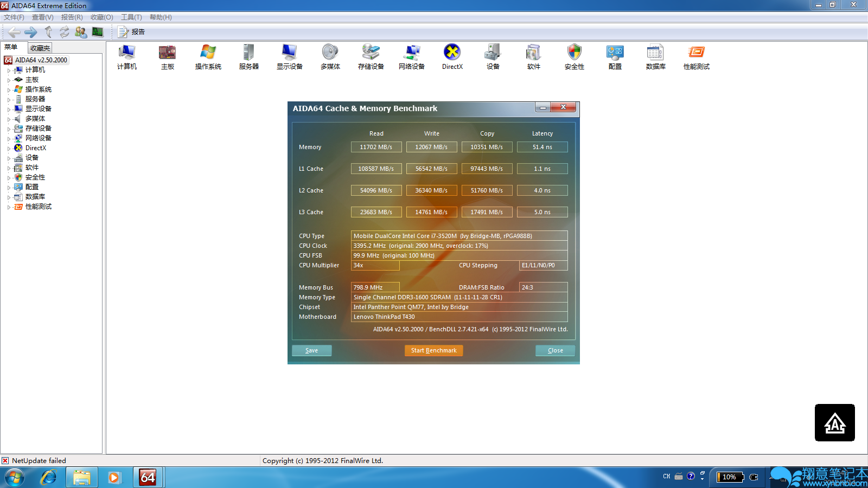Expand the 服务器 tree node
Image resolution: width=868 pixels, height=488 pixels.
pyautogui.click(x=9, y=99)
